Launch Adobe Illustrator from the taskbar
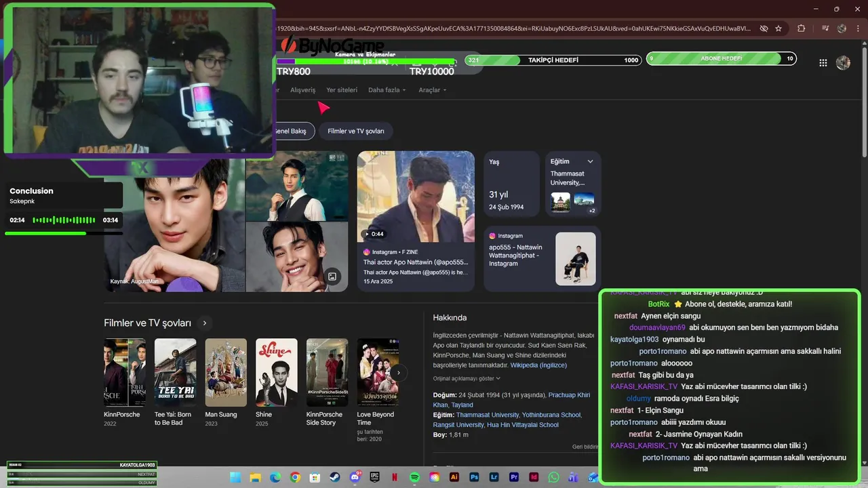868x488 pixels. [x=454, y=478]
